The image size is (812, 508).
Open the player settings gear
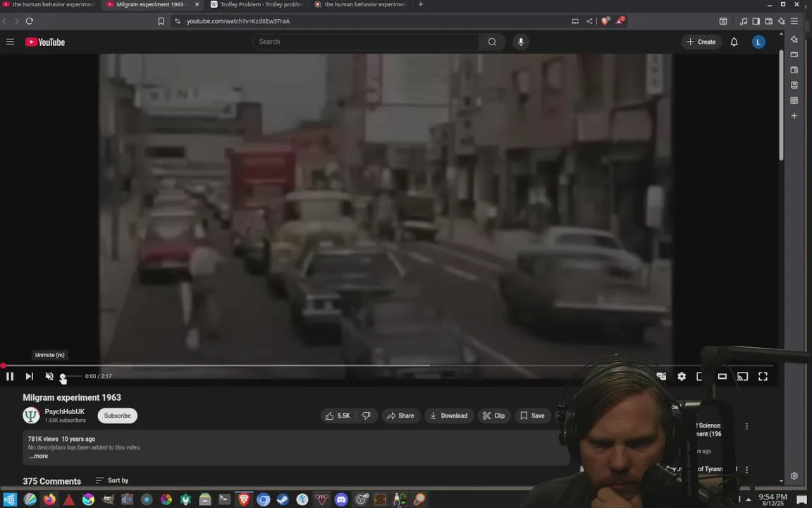682,376
